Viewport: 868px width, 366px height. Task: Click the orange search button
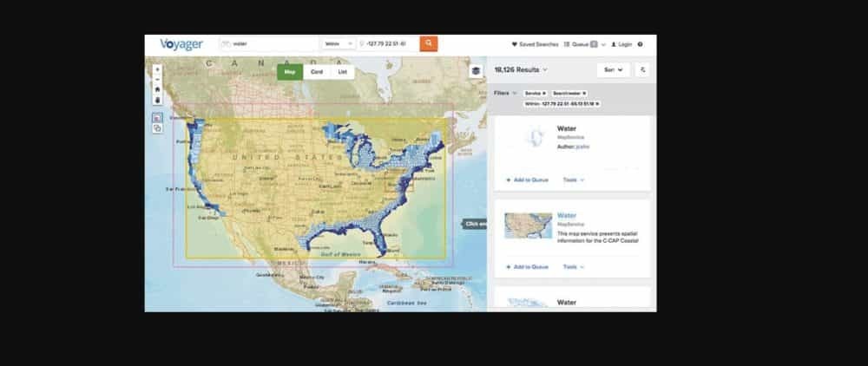click(429, 43)
